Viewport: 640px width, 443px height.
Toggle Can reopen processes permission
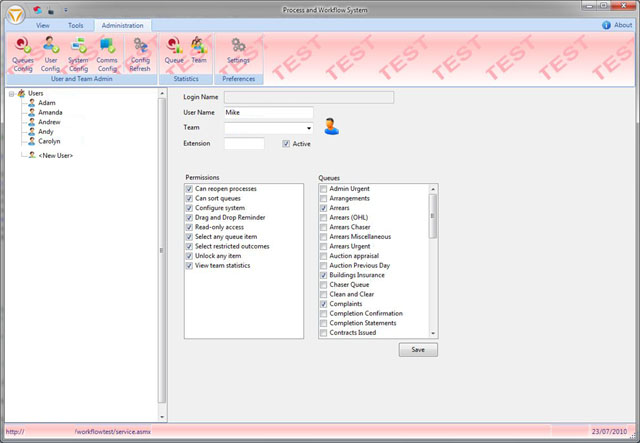189,188
